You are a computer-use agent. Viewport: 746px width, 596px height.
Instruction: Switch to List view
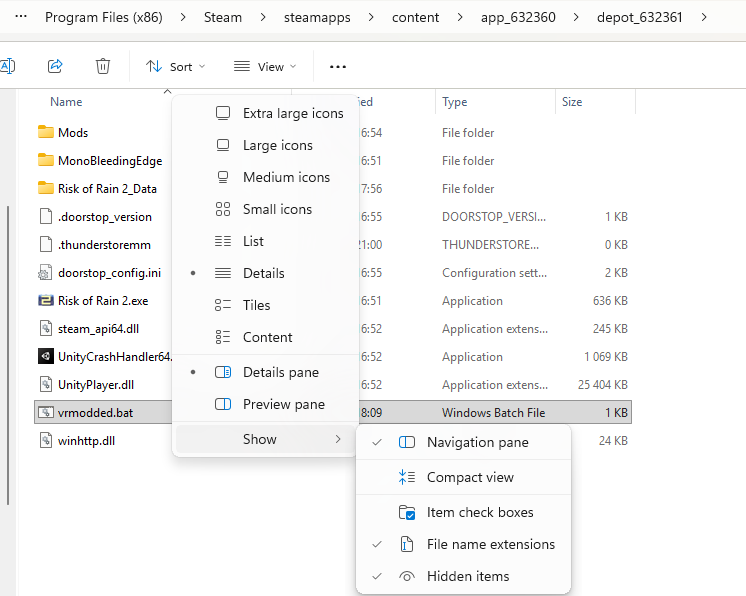pos(267,241)
